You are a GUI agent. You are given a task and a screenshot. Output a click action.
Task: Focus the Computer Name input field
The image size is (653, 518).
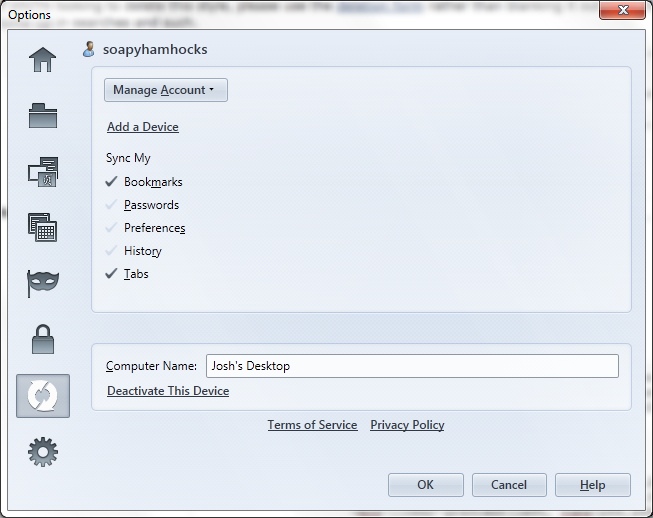click(x=412, y=366)
